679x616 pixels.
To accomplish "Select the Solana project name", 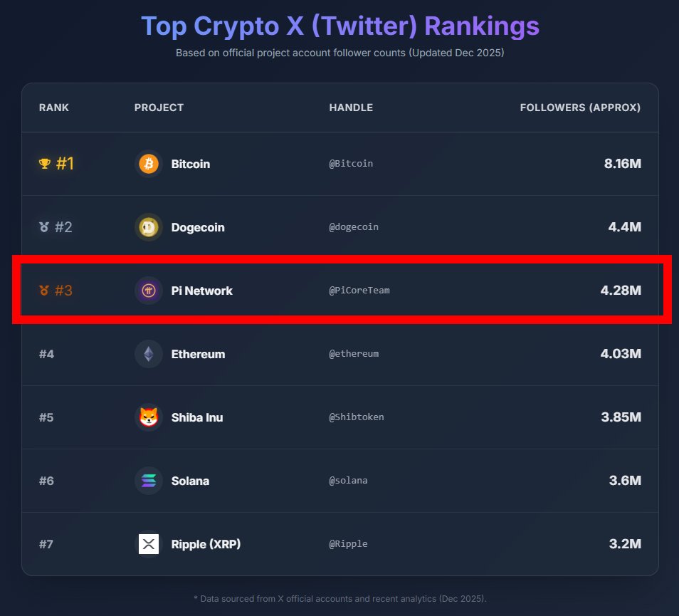I will [190, 481].
